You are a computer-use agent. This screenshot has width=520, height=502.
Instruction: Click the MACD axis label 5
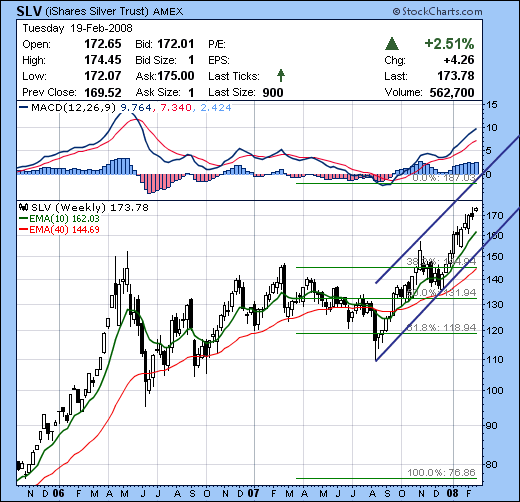click(x=489, y=151)
